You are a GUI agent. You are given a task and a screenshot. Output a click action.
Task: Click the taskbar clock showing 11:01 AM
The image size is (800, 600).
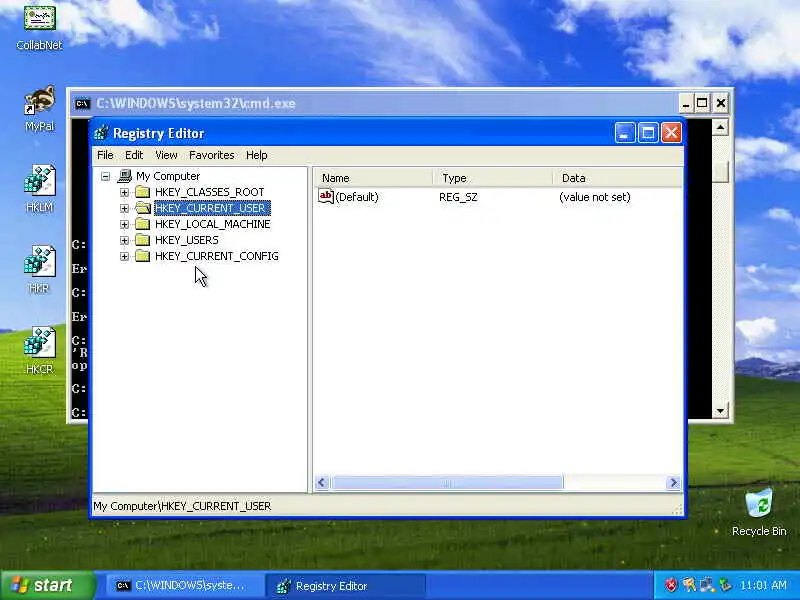click(x=763, y=585)
